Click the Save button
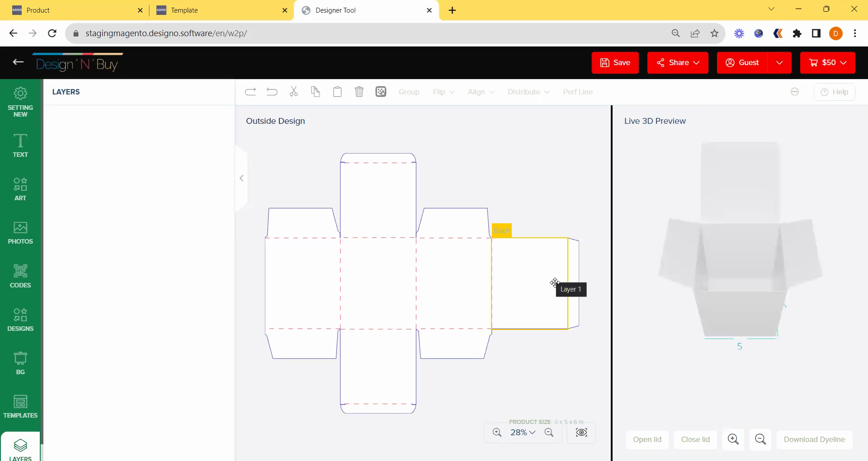 615,62
